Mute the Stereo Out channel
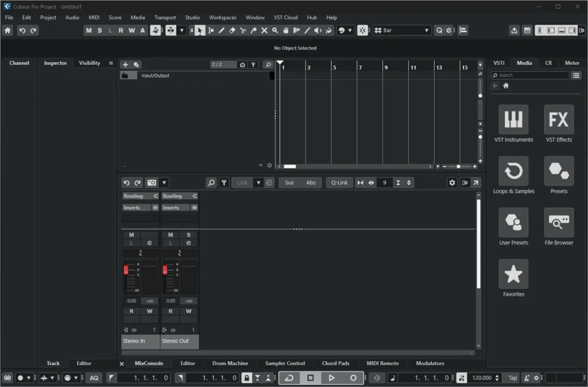Viewport: 588px width, 387px height. [171, 234]
